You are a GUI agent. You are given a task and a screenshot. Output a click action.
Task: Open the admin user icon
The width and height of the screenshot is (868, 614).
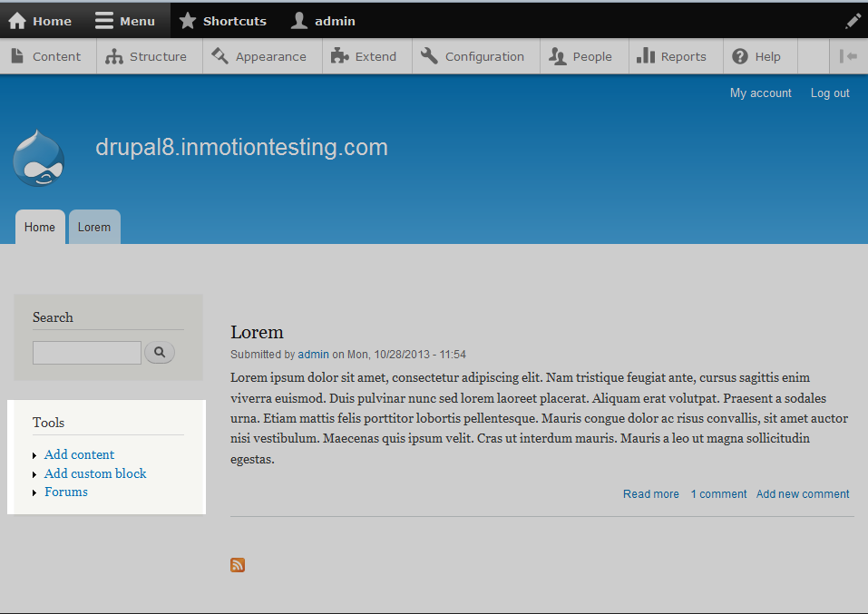tap(299, 21)
